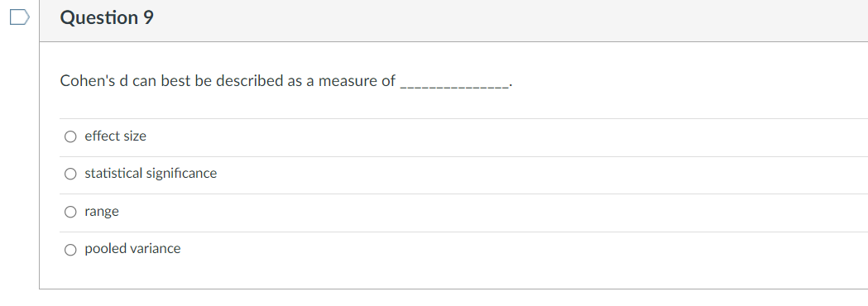Image resolution: width=868 pixels, height=306 pixels.
Task: Flag Question 9 using the flag icon
Action: [x=19, y=17]
